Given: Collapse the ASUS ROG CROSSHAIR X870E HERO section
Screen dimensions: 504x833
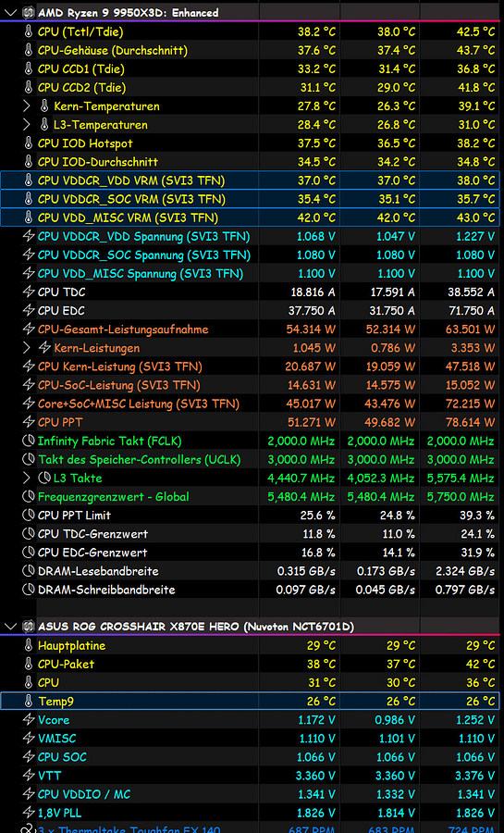Looking at the screenshot, I should coord(10,627).
